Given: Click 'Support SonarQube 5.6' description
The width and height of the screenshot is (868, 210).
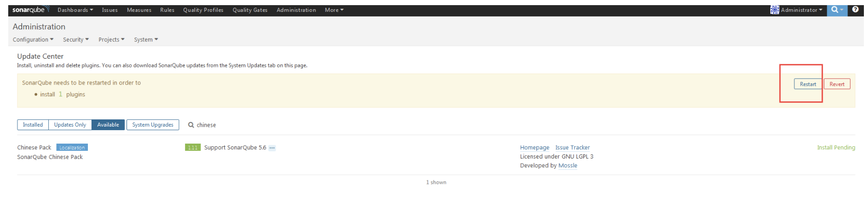Looking at the screenshot, I should point(235,148).
